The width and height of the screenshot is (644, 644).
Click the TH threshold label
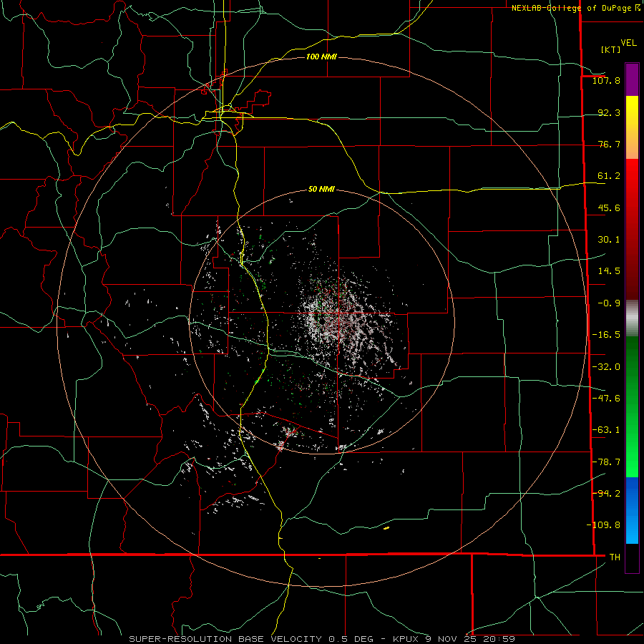(615, 557)
